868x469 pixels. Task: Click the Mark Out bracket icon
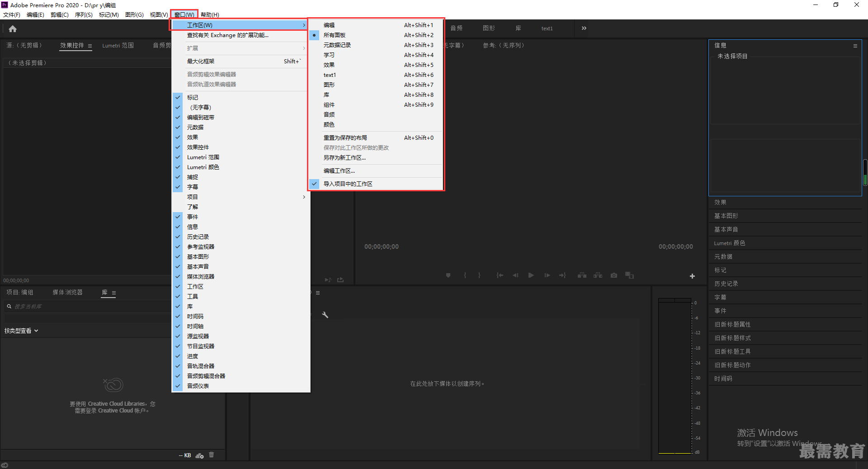(x=479, y=275)
